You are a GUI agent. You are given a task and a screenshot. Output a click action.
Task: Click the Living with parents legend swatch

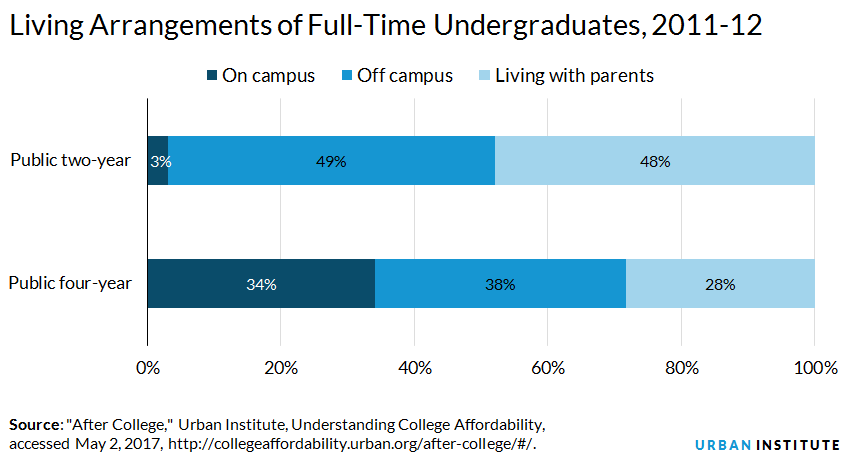pos(484,75)
